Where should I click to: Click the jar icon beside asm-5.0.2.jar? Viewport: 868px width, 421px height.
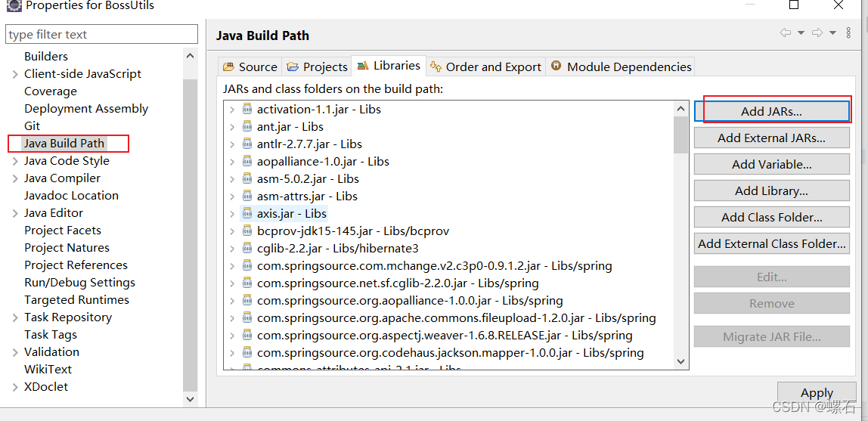click(x=247, y=178)
